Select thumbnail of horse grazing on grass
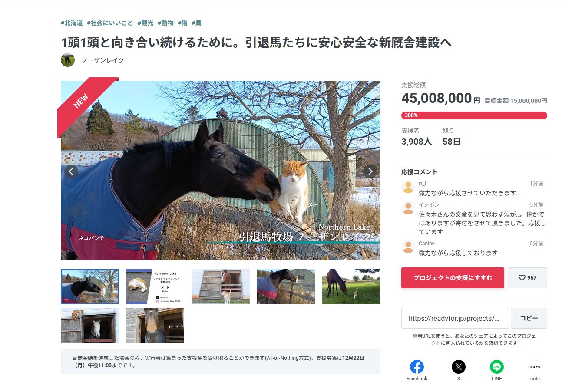This screenshot has height=392, width=562. pyautogui.click(x=351, y=287)
